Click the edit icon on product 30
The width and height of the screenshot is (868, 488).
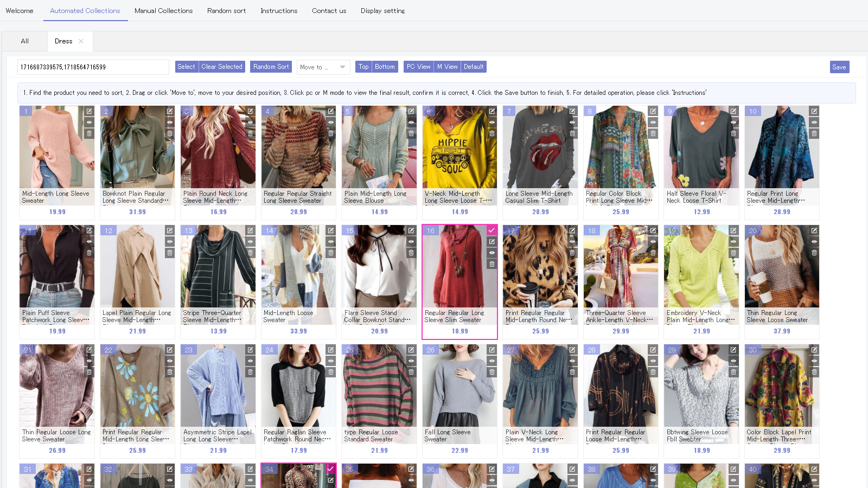click(x=814, y=350)
